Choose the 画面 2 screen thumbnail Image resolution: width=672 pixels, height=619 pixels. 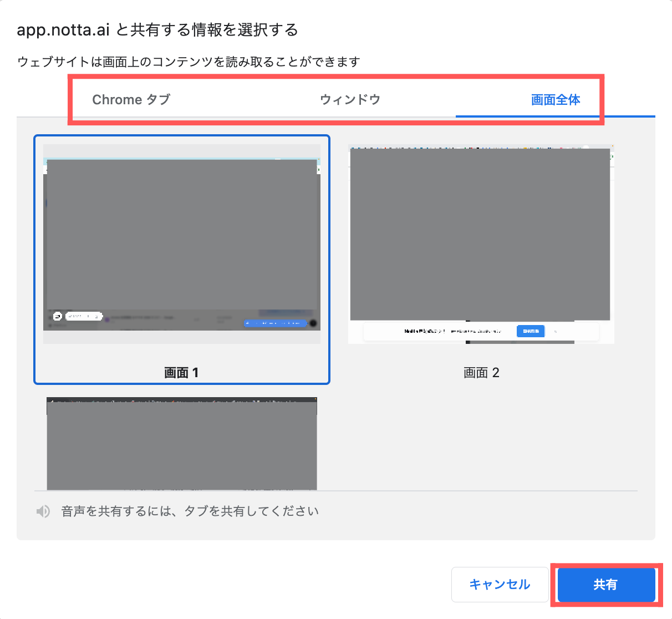pyautogui.click(x=481, y=244)
